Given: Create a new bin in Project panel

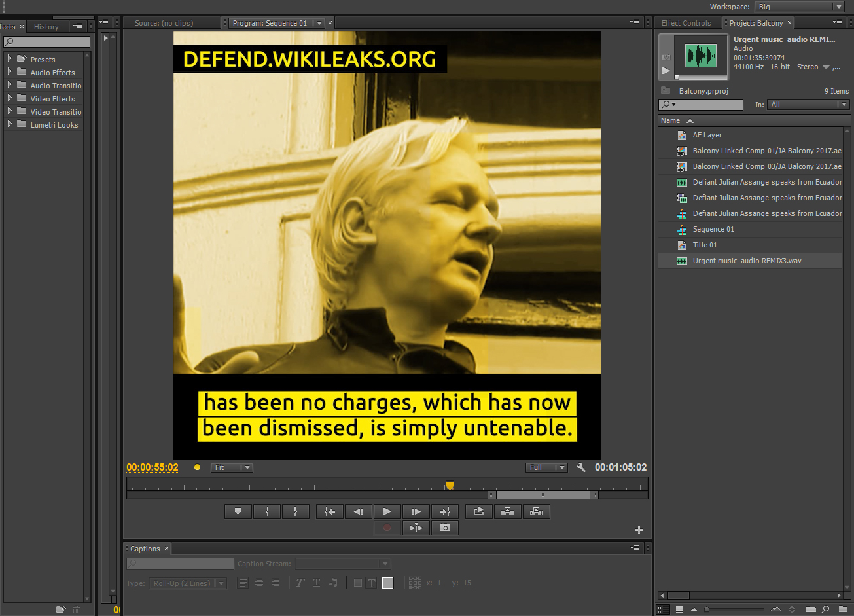Looking at the screenshot, I should click(842, 609).
